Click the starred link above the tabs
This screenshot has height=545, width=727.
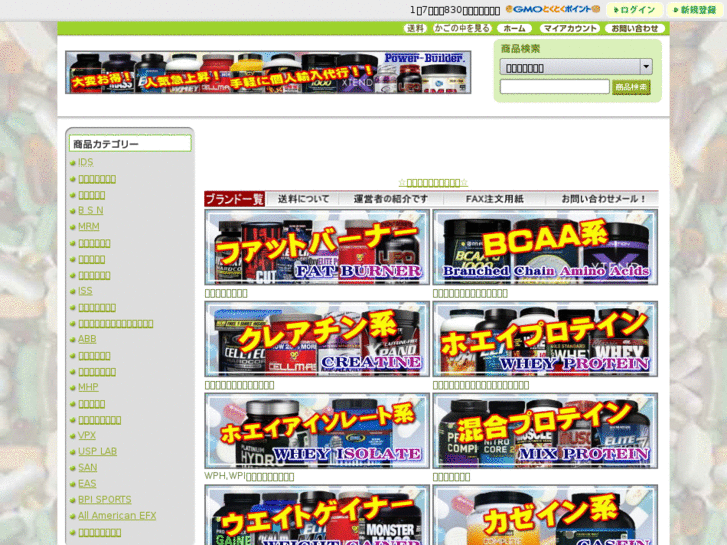pos(433,183)
